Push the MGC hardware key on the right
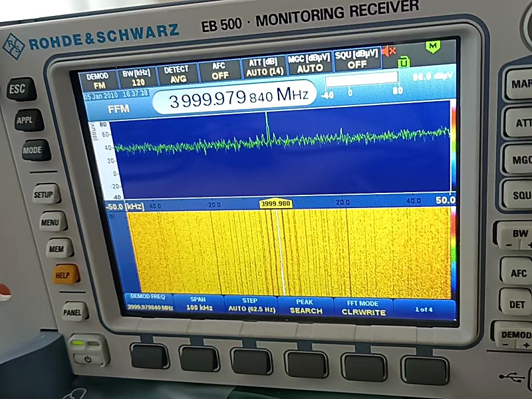This screenshot has width=532, height=399. coord(517,159)
